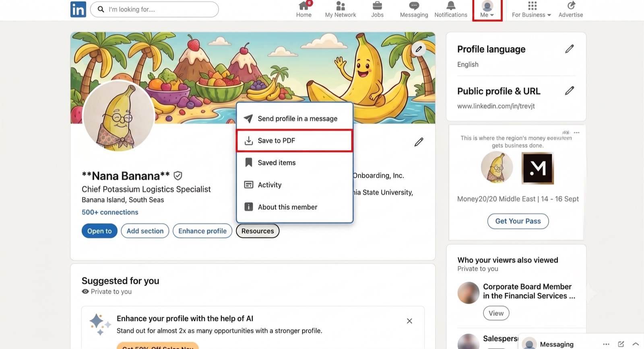Click banana avatar in the ad
Viewport: 644px width, 349px height.
[497, 167]
